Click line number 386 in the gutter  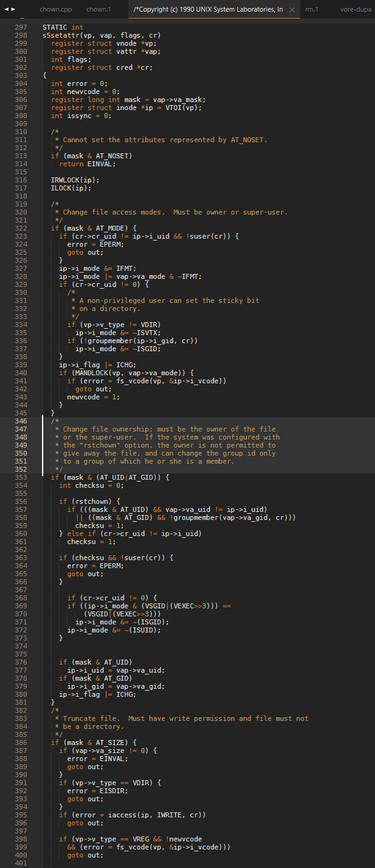click(x=20, y=742)
